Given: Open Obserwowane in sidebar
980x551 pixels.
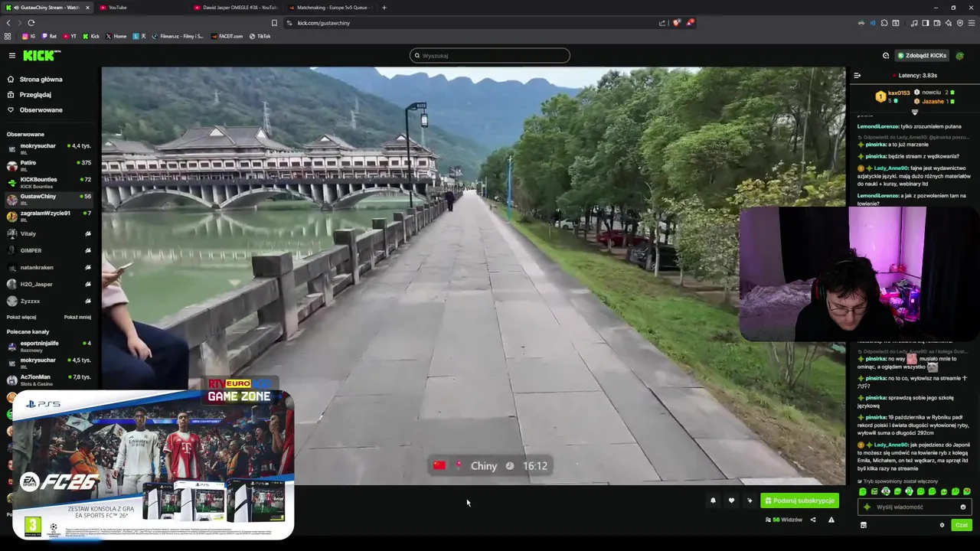Looking at the screenshot, I should 41,110.
